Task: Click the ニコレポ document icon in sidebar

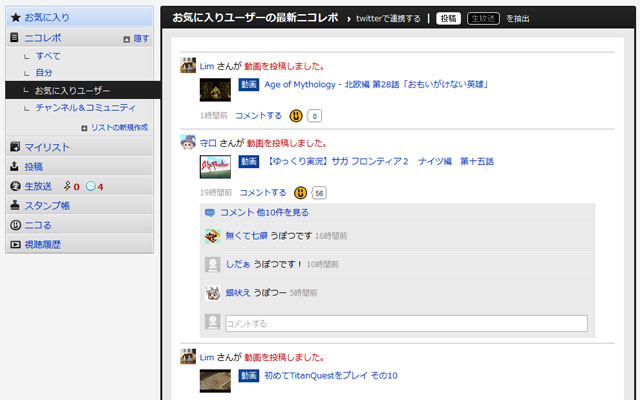Action: click(x=14, y=38)
